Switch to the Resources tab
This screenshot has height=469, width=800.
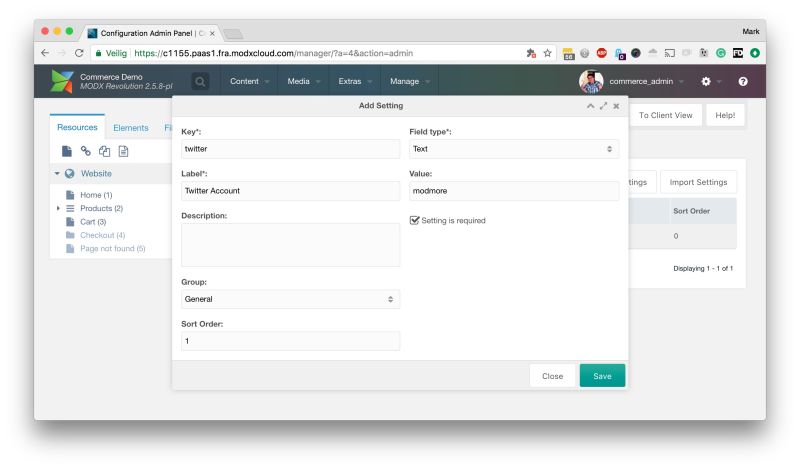point(77,127)
